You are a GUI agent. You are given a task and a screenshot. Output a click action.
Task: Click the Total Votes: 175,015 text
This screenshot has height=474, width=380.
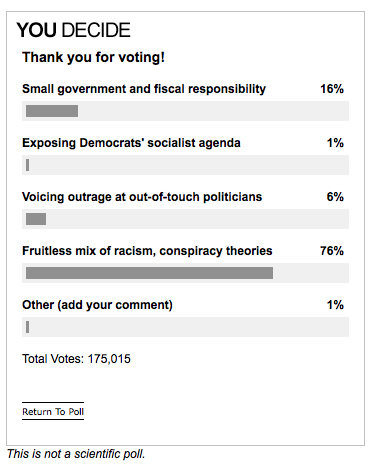[76, 359]
